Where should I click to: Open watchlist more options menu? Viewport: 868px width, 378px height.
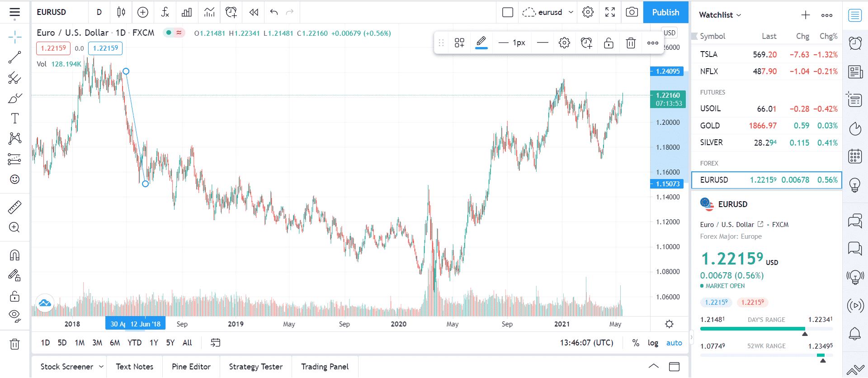click(x=827, y=15)
